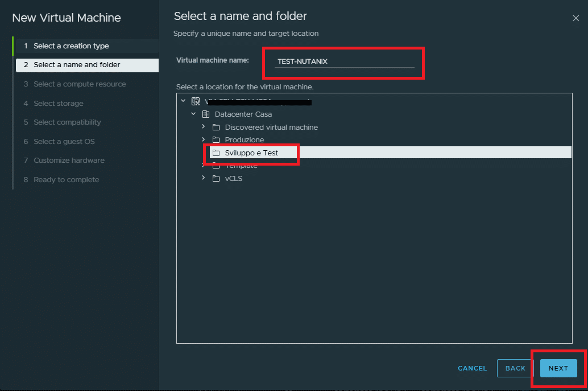Select the Template folder in tree
Image resolution: width=588 pixels, height=391 pixels.
tap(241, 166)
